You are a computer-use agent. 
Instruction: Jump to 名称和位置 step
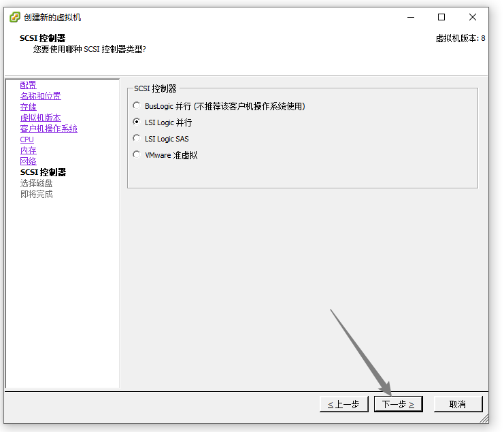(41, 96)
